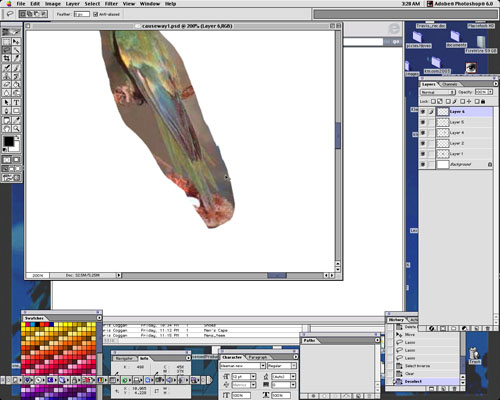Select the Type tool
This screenshot has width=500, height=400.
click(x=16, y=102)
